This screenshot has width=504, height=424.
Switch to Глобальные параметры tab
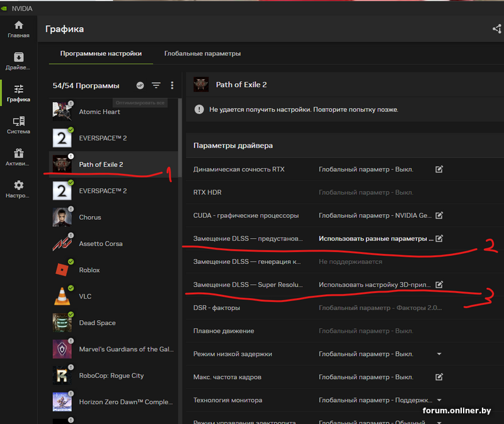coord(202,54)
